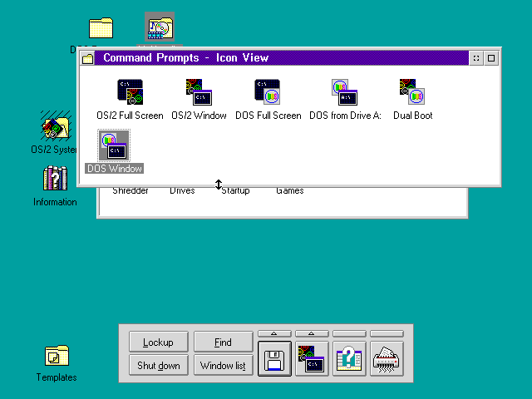The height and width of the screenshot is (399, 532).
Task: Open drawer above diskette launchpad icon
Action: 274,334
